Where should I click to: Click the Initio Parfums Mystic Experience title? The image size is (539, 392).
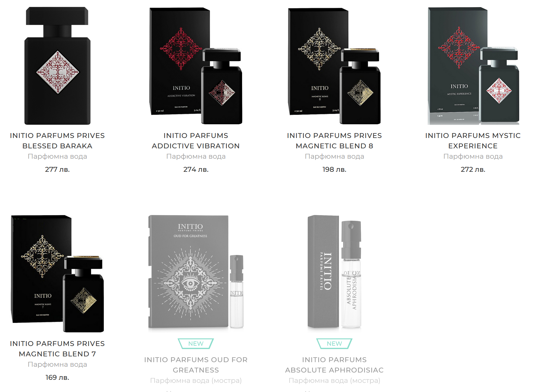click(x=473, y=141)
